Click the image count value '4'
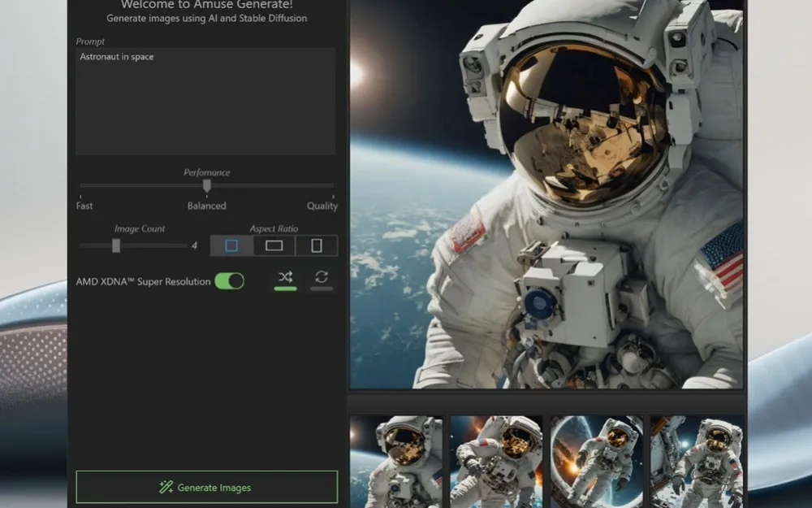Viewport: 812px width, 508px height. click(194, 245)
